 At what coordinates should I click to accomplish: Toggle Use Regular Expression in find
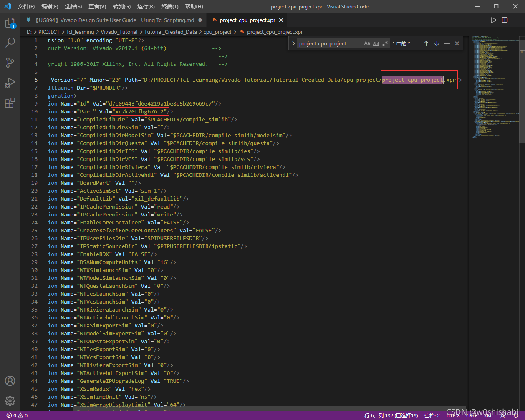coord(385,43)
